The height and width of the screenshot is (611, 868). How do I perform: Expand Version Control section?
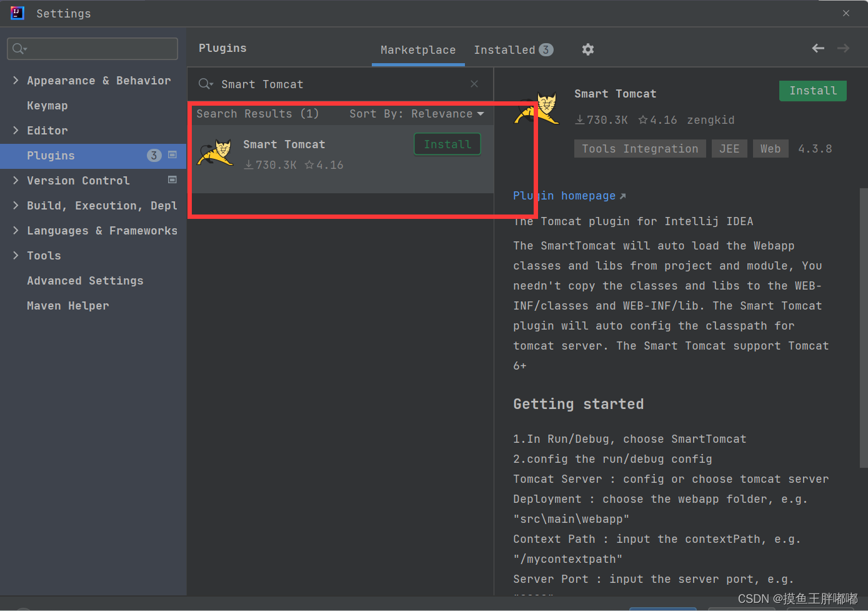pos(16,180)
